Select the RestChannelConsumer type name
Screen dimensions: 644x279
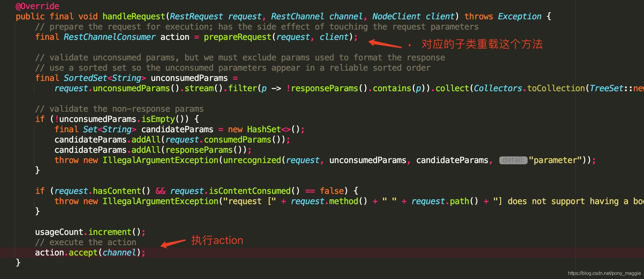[110, 37]
